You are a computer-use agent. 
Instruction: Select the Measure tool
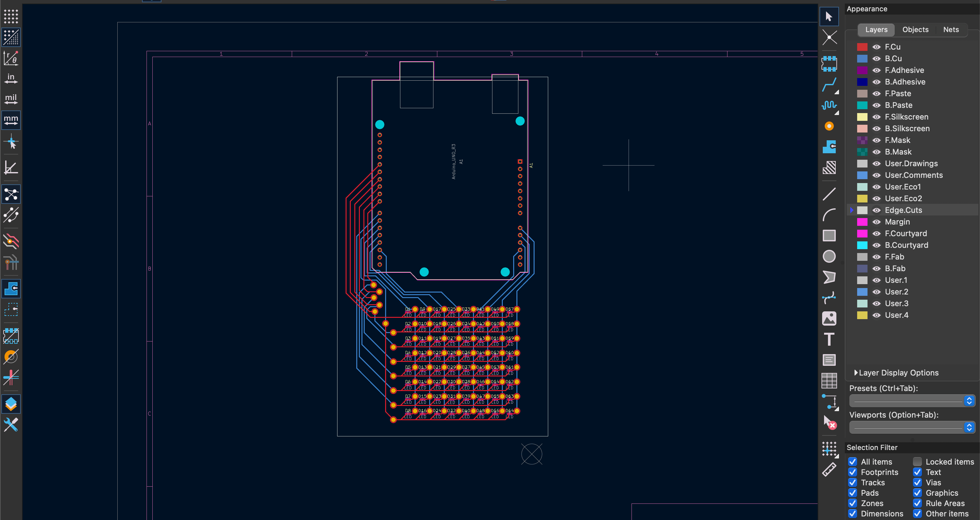tap(830, 469)
